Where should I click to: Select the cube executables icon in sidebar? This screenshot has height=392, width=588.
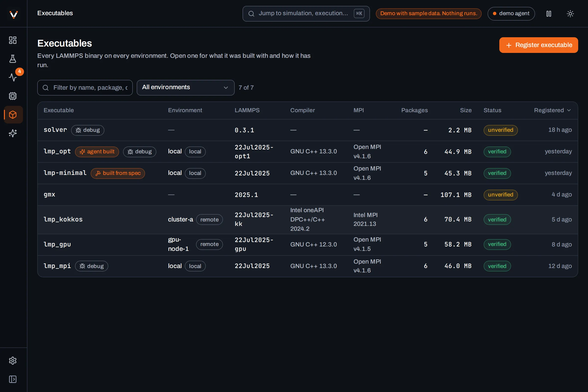(13, 115)
